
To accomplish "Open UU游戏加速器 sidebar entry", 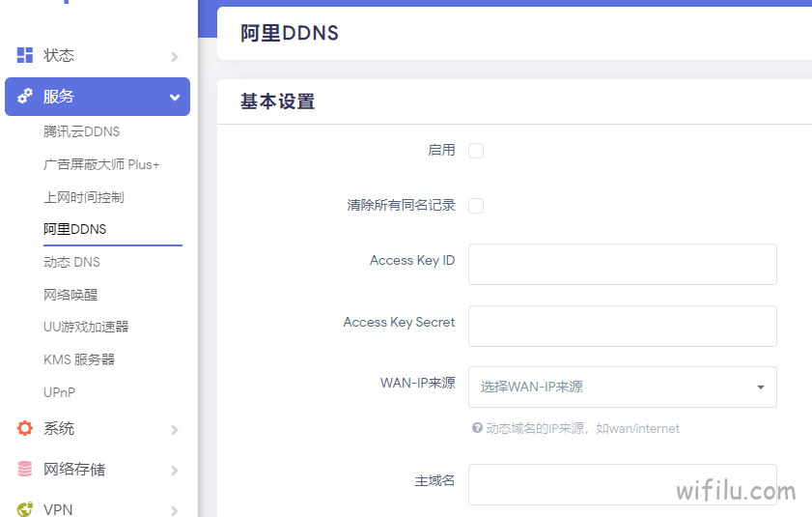I will pos(86,327).
